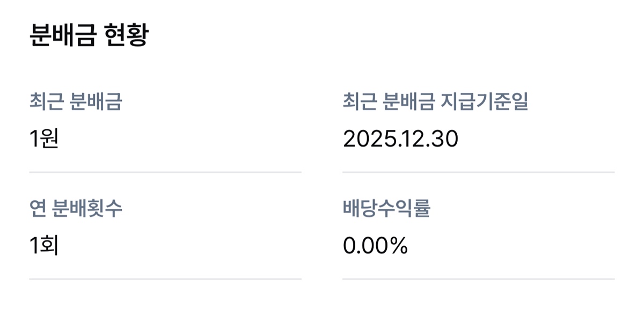Screen dimensions: 644x322
Task: Click the divider line below "1원"
Action: tap(165, 172)
